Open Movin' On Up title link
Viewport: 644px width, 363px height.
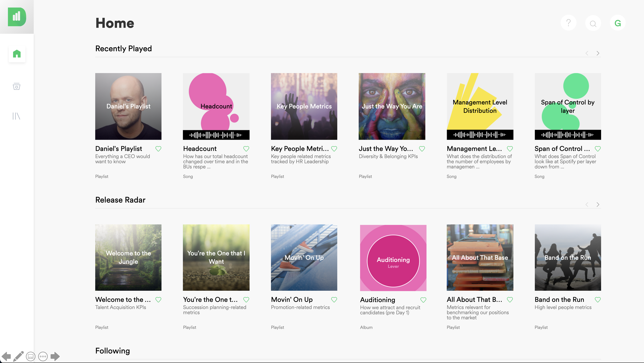coord(292,299)
